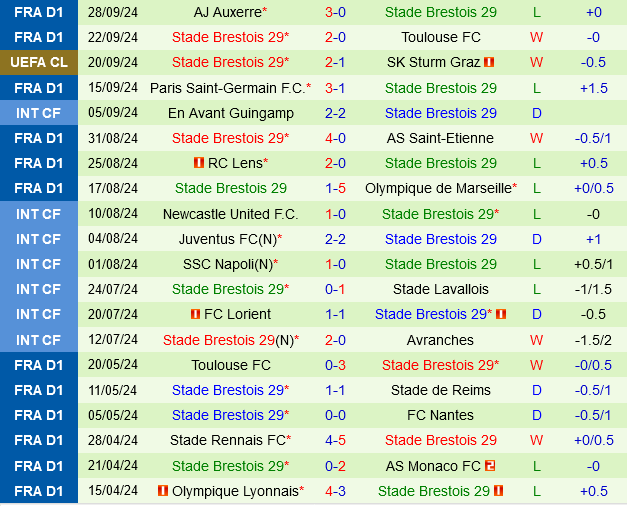627x506 pixels.
Task: Open the En Avant Guingamp team link
Action: [230, 113]
